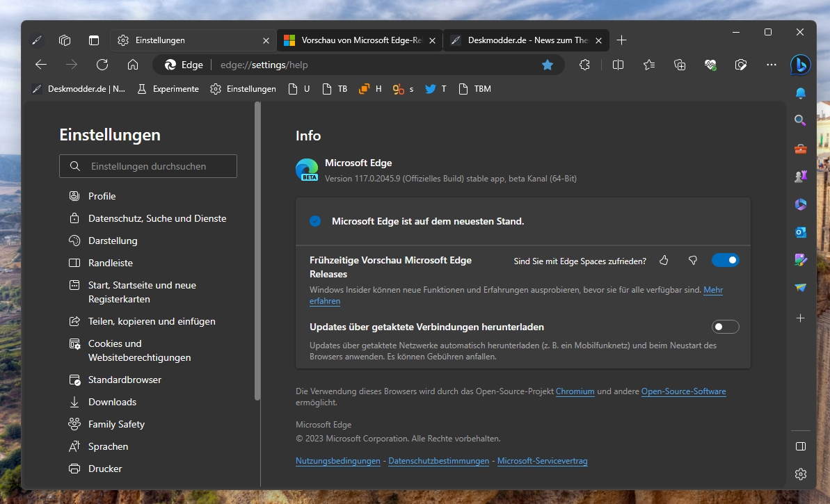Screen dimensions: 830x504
Task: Open the Microsoft 365 icon in sidebar
Action: (x=800, y=204)
